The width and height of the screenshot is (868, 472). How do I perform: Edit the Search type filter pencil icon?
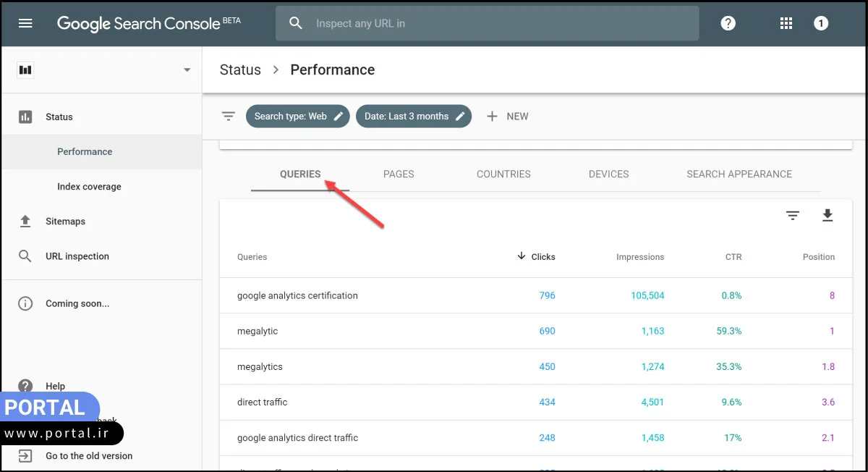(339, 116)
